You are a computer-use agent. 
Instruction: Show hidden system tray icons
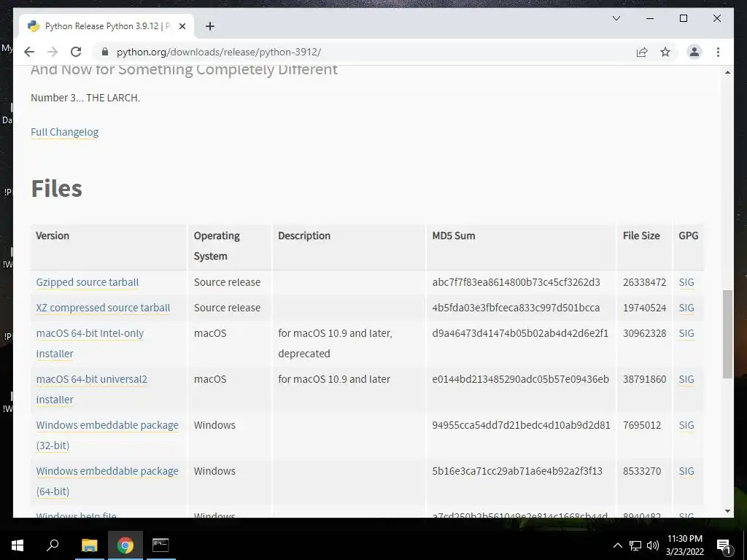point(617,545)
